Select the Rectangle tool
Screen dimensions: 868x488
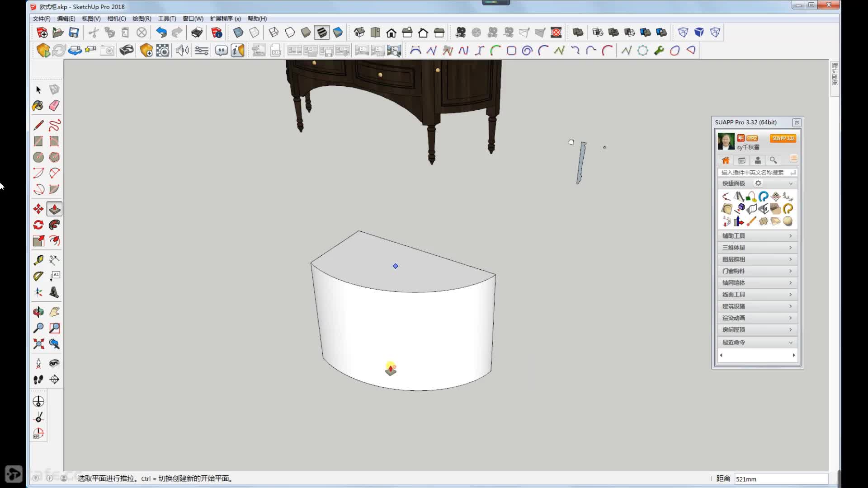click(x=38, y=141)
